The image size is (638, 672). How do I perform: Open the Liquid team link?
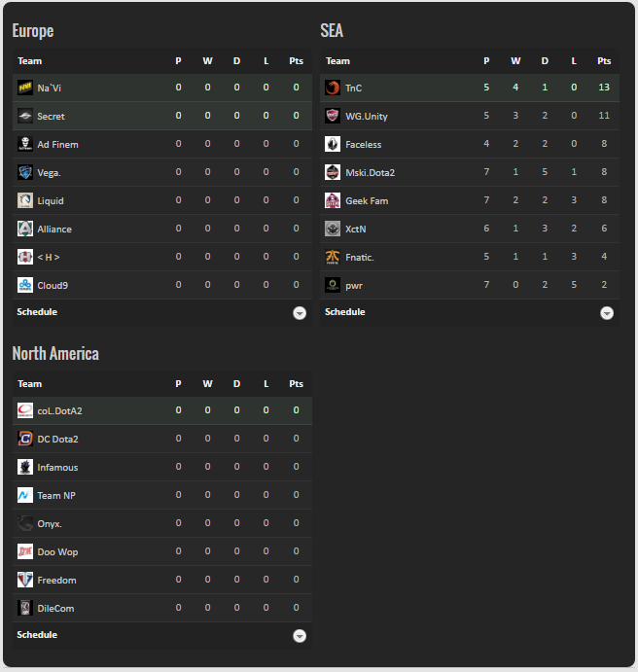(51, 201)
